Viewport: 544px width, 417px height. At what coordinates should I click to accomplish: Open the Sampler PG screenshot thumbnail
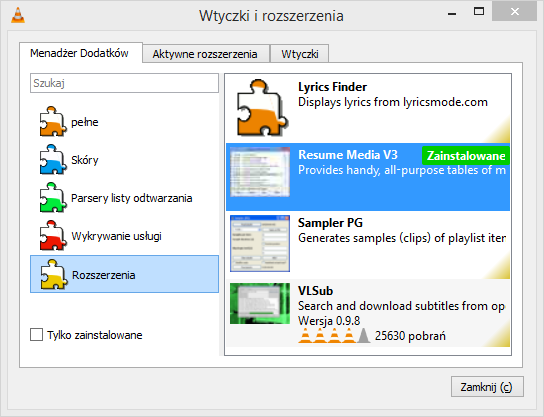pyautogui.click(x=260, y=243)
